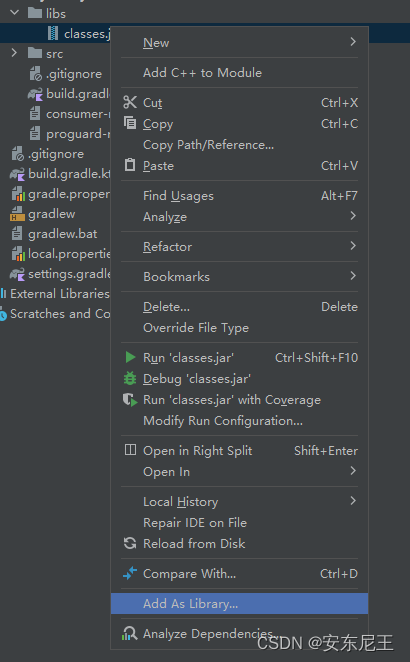
Task: Click the libs folder icon
Action: coord(35,13)
